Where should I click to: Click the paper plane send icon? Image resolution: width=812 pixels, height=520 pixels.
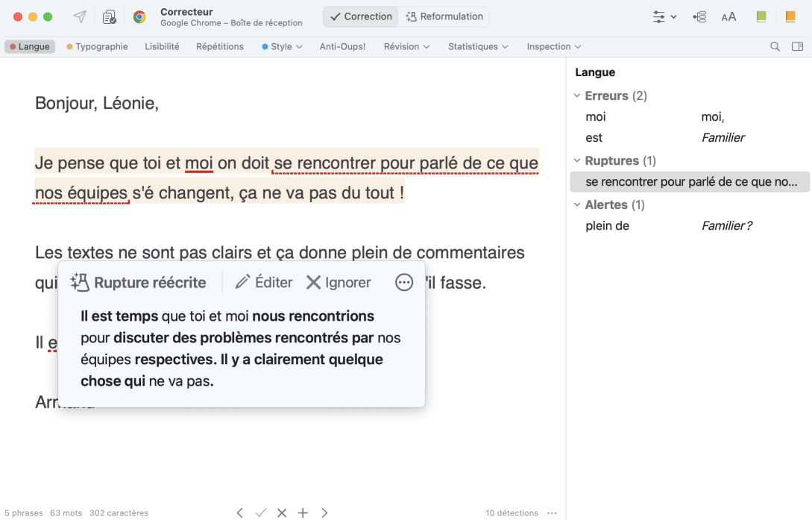tap(80, 16)
